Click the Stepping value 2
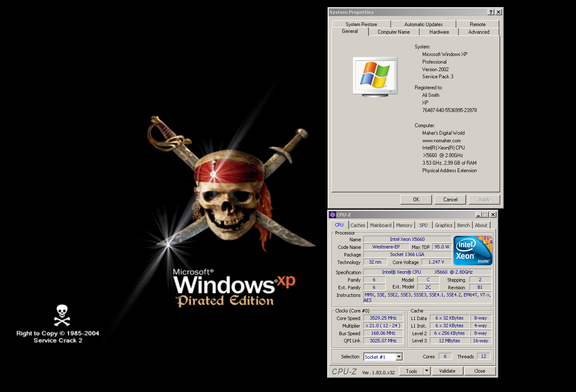The image size is (576, 392). tap(480, 280)
